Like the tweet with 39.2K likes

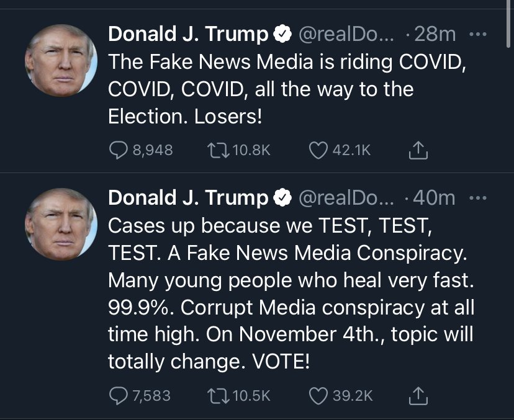click(x=318, y=395)
